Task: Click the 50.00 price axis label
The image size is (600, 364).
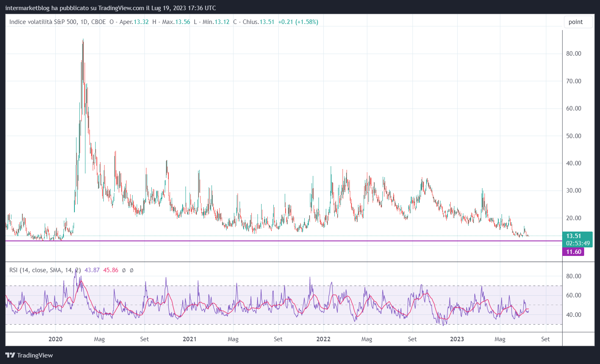Action: tap(574, 136)
